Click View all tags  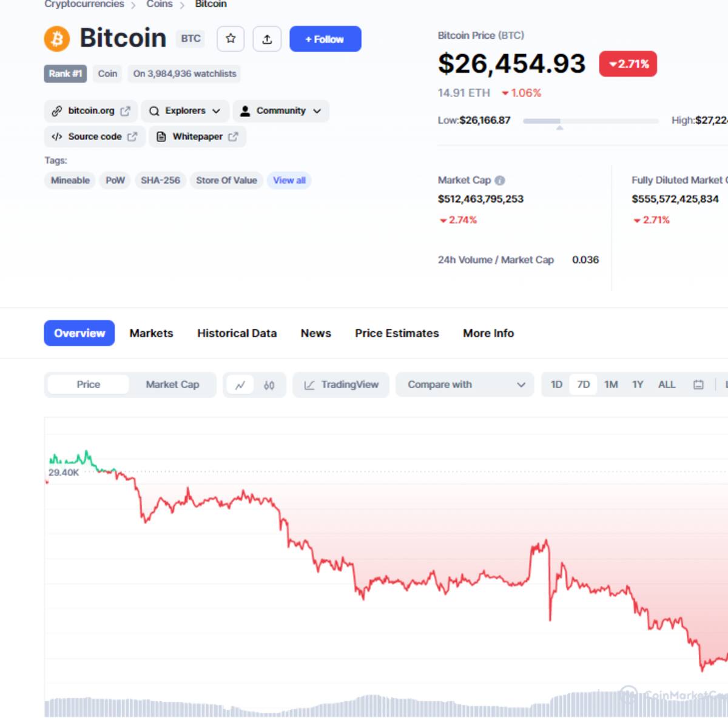pyautogui.click(x=289, y=180)
